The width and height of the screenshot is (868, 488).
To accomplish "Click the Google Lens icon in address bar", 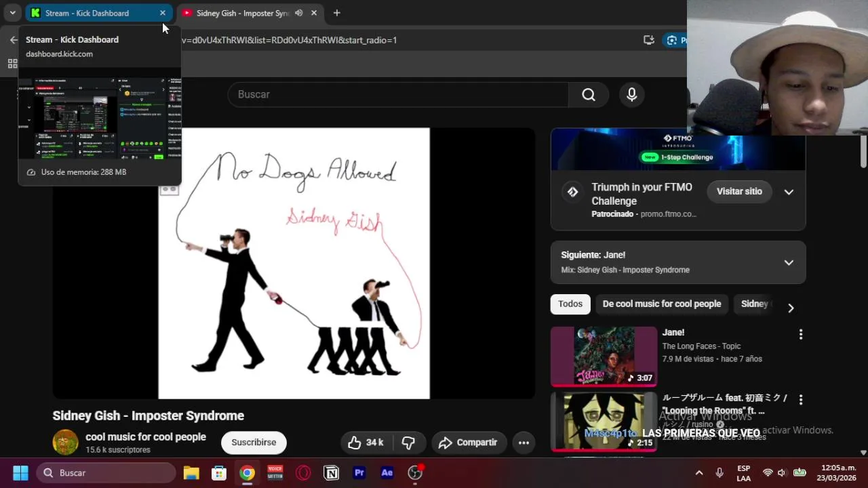I will click(x=673, y=40).
